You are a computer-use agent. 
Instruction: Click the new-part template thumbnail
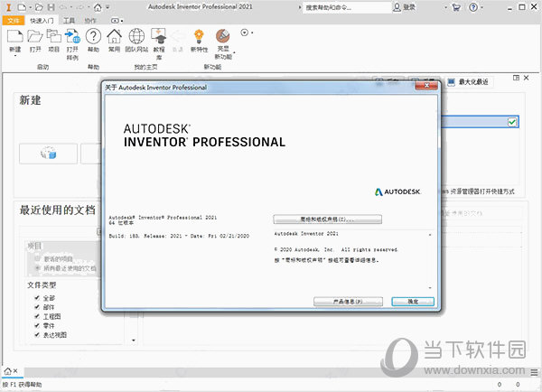pyautogui.click(x=49, y=154)
